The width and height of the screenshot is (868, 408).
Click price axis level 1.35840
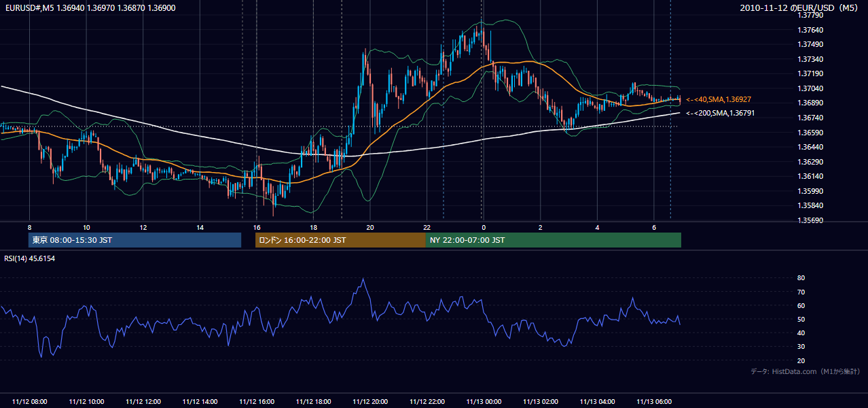[811, 205]
